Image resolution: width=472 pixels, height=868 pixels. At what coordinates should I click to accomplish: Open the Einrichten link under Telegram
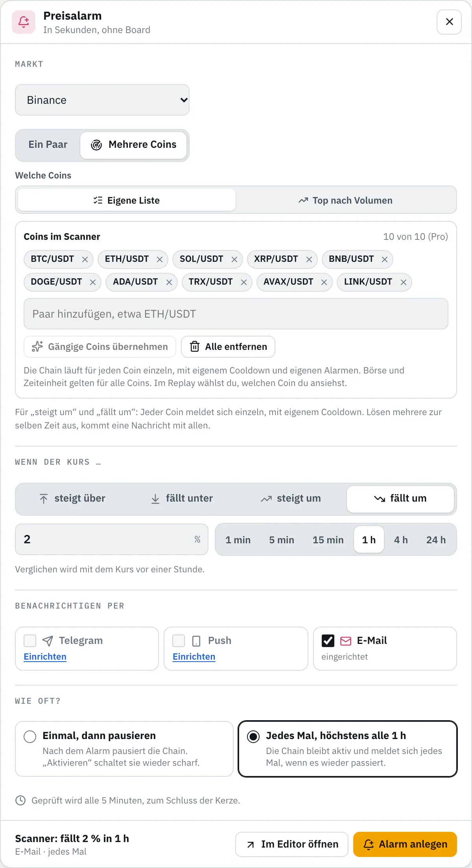[x=45, y=657]
